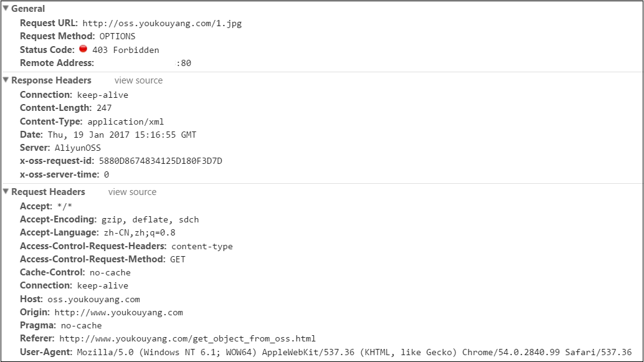Click the red status code indicator dot
Image resolution: width=644 pixels, height=362 pixels.
[83, 49]
